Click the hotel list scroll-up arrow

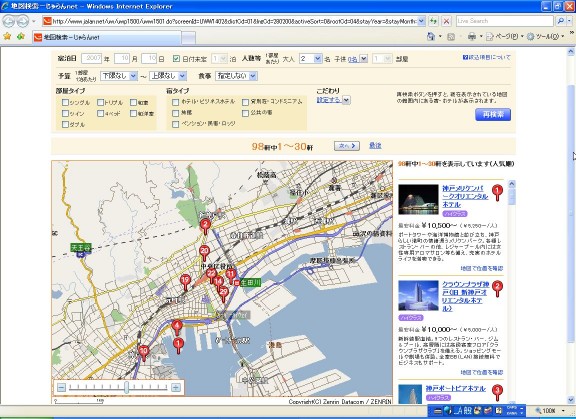coord(512,184)
